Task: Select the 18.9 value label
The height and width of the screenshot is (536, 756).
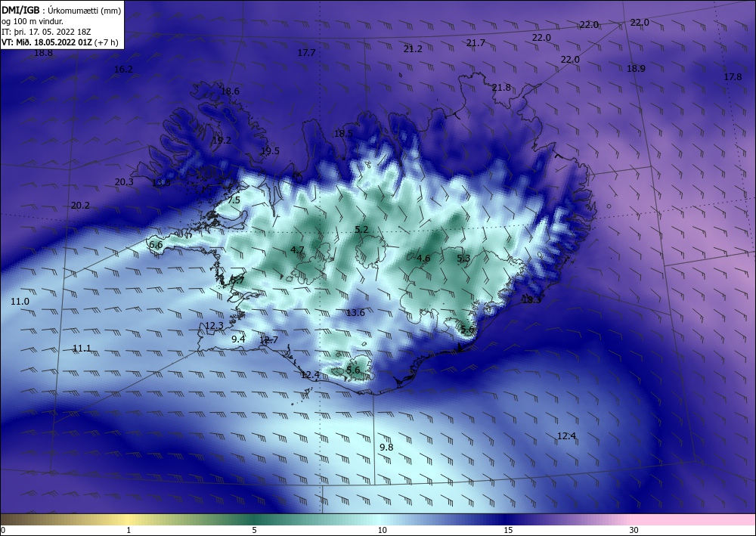Action: point(636,69)
